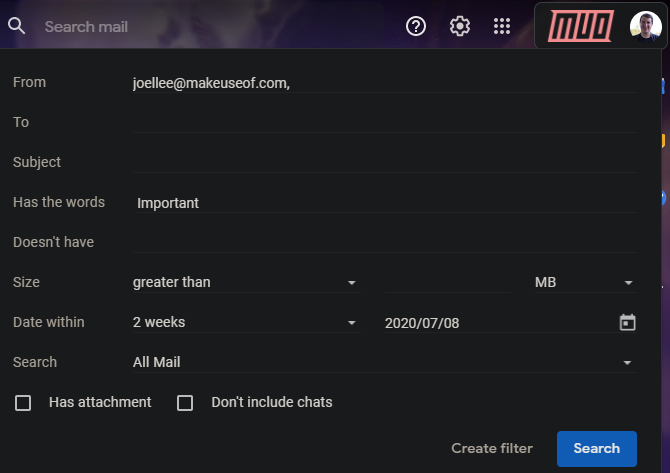Viewport: 670px width, 473px height.
Task: Click the MUO logo
Action: [x=581, y=26]
